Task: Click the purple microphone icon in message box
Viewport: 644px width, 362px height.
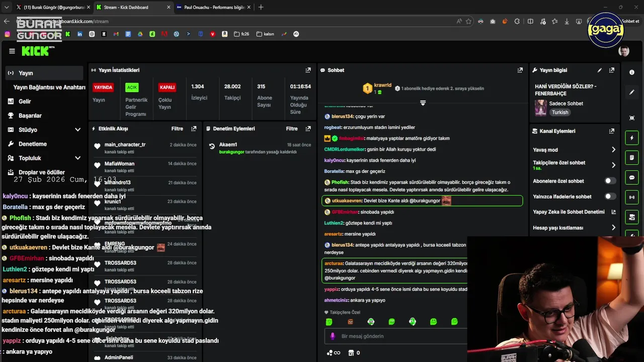Action: pos(332,336)
